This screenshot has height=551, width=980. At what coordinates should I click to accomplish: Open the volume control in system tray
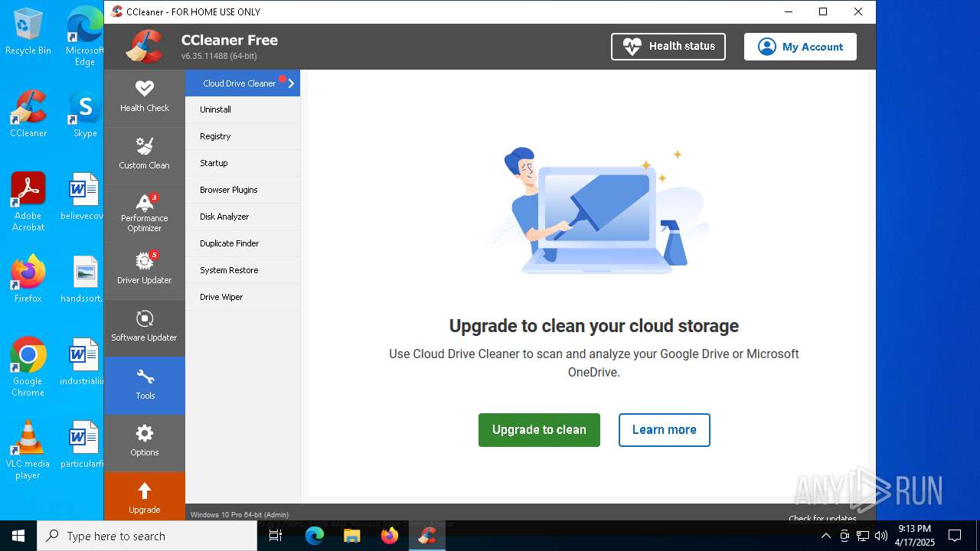click(881, 536)
